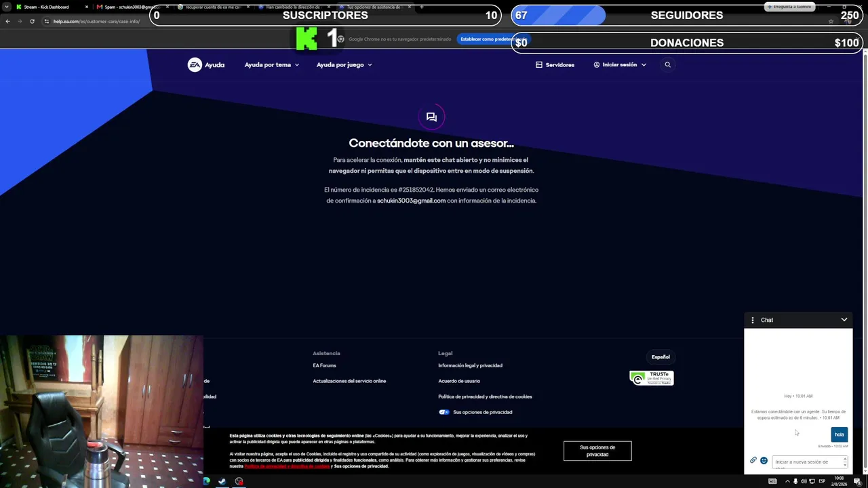
Task: Close the Gmail Spam tab
Action: 167,7
